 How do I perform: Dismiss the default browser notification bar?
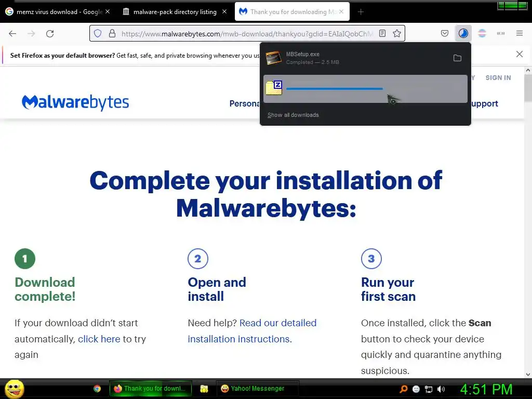[519, 54]
